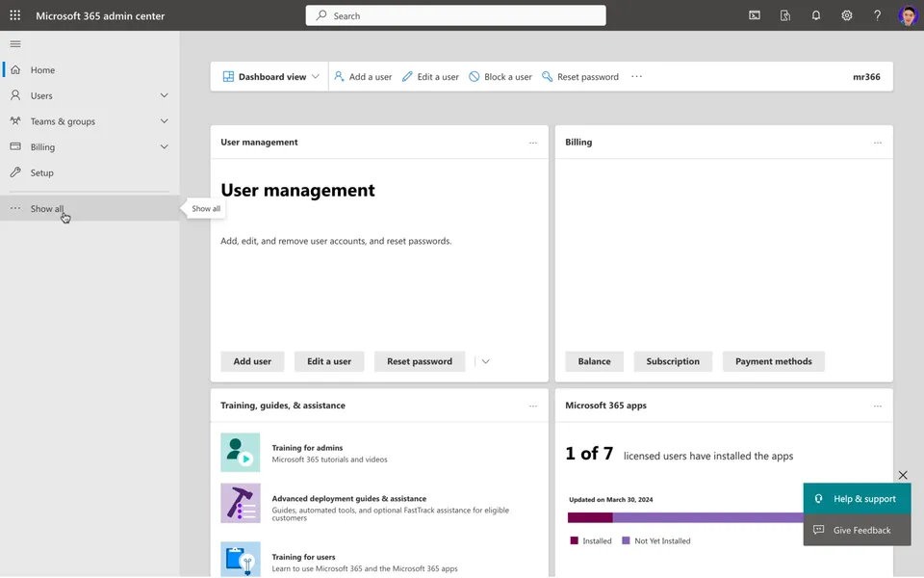Click Not Yet Installed legend swatch
Image resolution: width=924 pixels, height=578 pixels.
(x=626, y=540)
